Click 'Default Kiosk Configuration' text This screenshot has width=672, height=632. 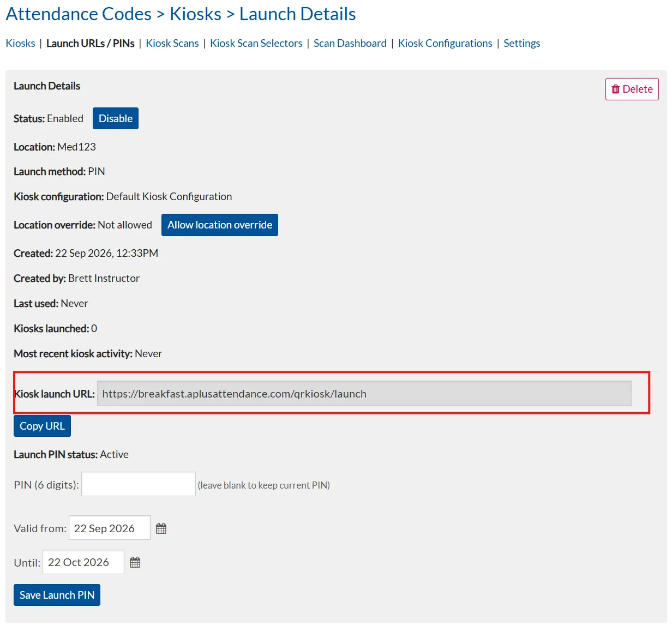click(169, 196)
